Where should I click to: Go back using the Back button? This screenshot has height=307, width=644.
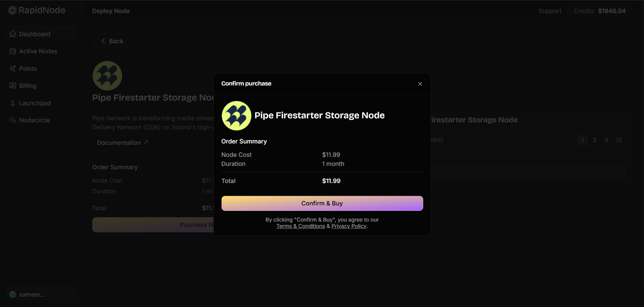click(112, 41)
